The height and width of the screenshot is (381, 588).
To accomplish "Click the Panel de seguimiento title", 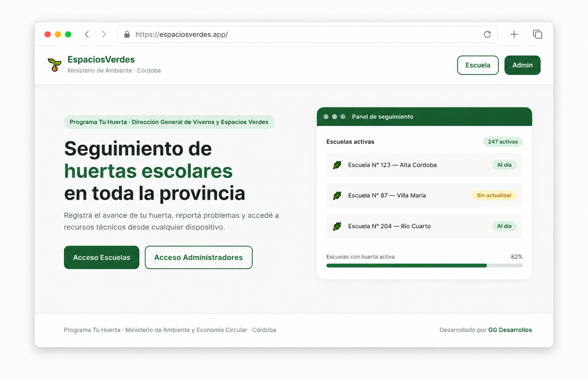I will click(x=382, y=117).
